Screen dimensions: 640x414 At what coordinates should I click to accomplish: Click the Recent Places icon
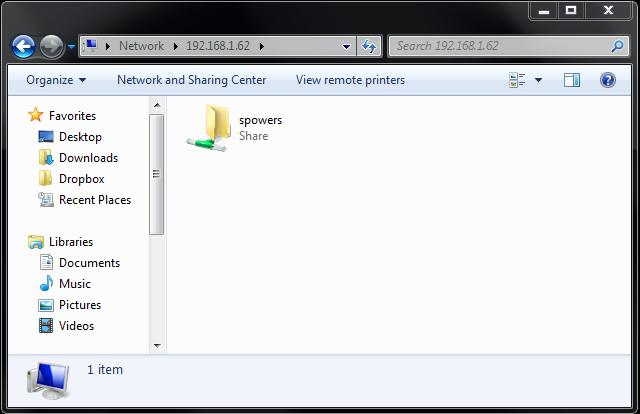coord(46,199)
